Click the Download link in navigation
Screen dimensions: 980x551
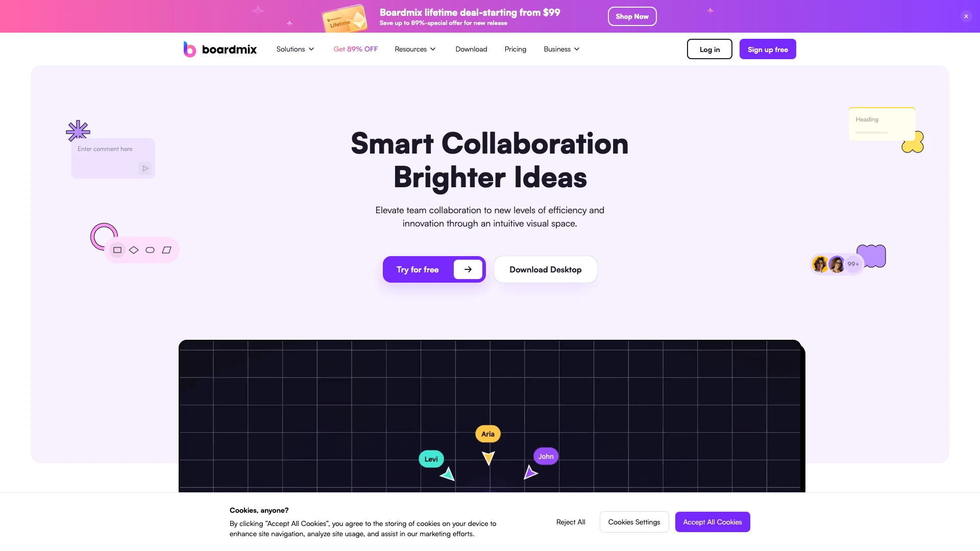tap(471, 48)
